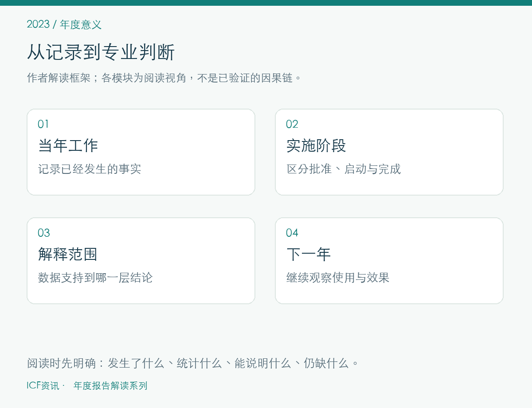Click the text '区分批准、启动与完成'
The image size is (532, 408).
click(344, 169)
